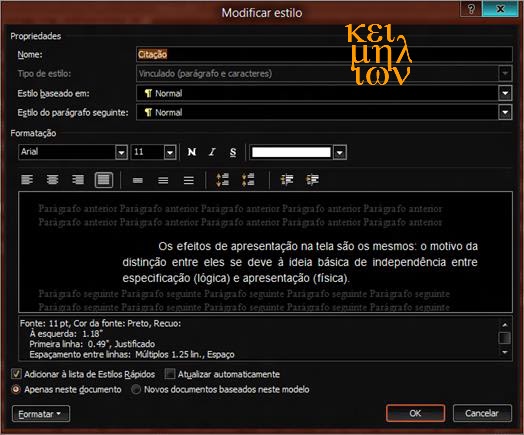Check Adicionar à lista de Estilos Rápidos
The image size is (524, 435).
[16, 374]
